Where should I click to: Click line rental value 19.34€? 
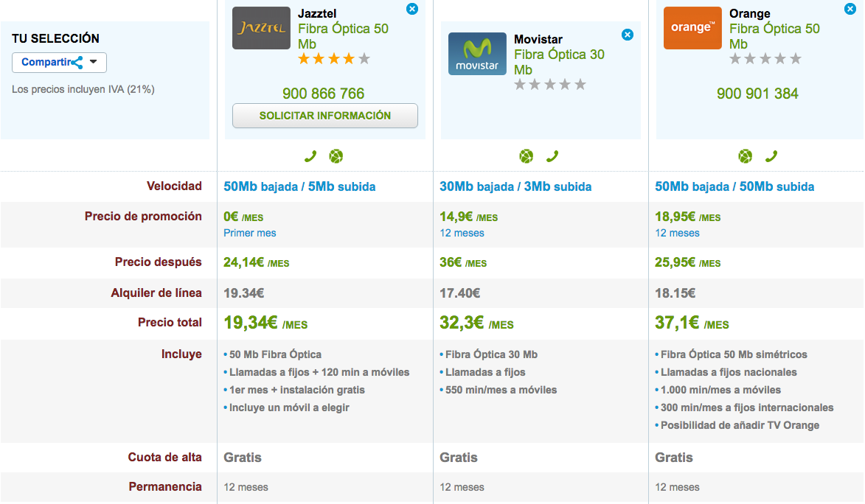click(244, 293)
